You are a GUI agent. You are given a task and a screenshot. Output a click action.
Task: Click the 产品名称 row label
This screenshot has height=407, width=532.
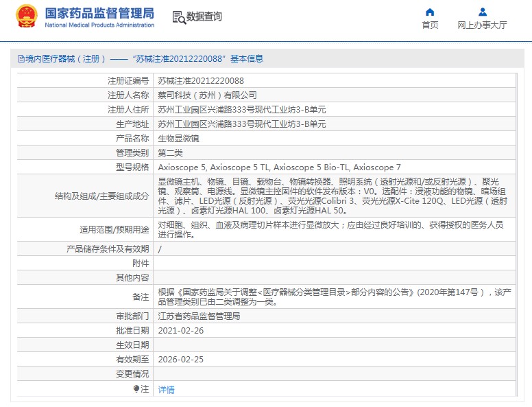(132, 139)
